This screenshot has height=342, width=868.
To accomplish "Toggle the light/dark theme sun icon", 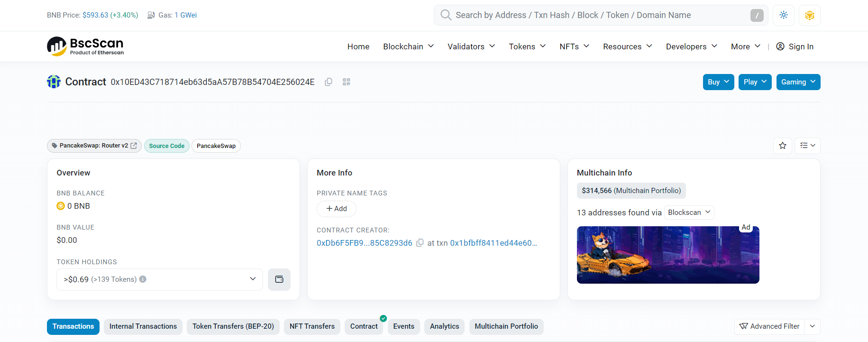I will 784,15.
